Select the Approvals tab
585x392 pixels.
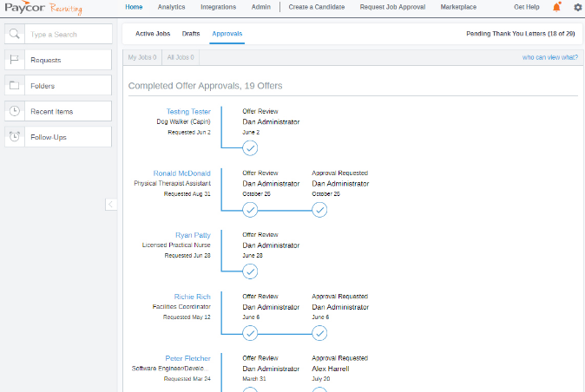point(227,34)
